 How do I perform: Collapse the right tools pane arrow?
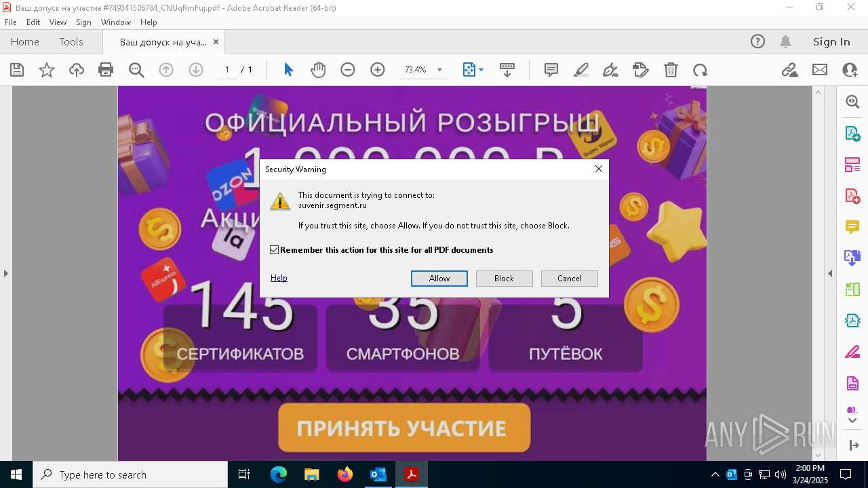pos(830,273)
